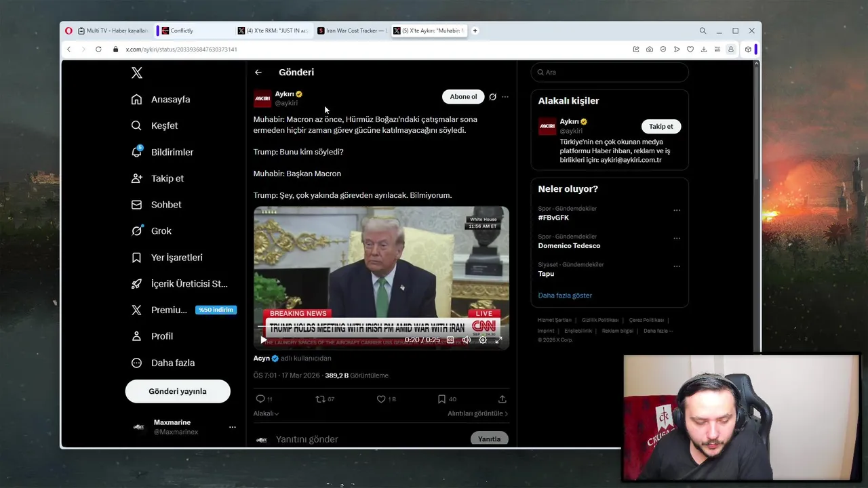Open Maxmarine account options dots

click(x=233, y=427)
